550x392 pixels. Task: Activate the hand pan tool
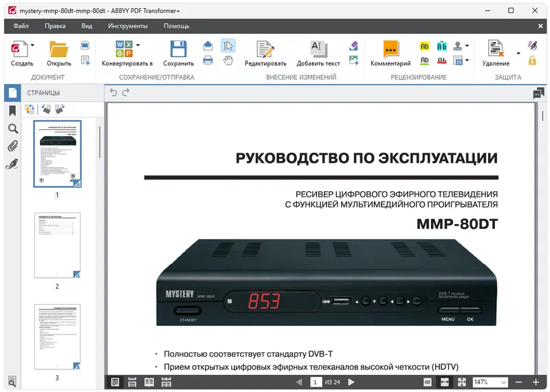pos(228,61)
